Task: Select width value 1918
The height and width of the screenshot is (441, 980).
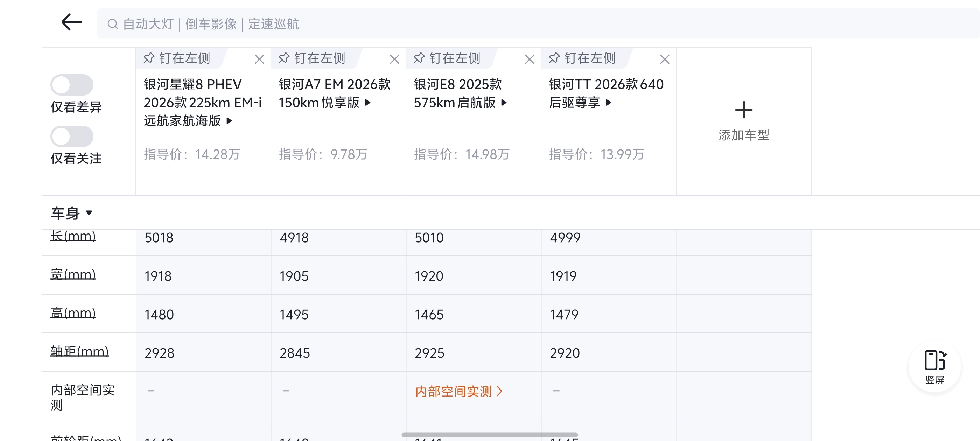Action: (158, 276)
